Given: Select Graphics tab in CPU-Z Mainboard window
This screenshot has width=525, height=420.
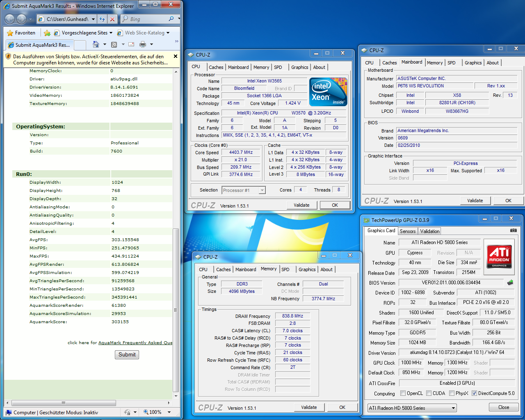Looking at the screenshot, I should pyautogui.click(x=473, y=63).
